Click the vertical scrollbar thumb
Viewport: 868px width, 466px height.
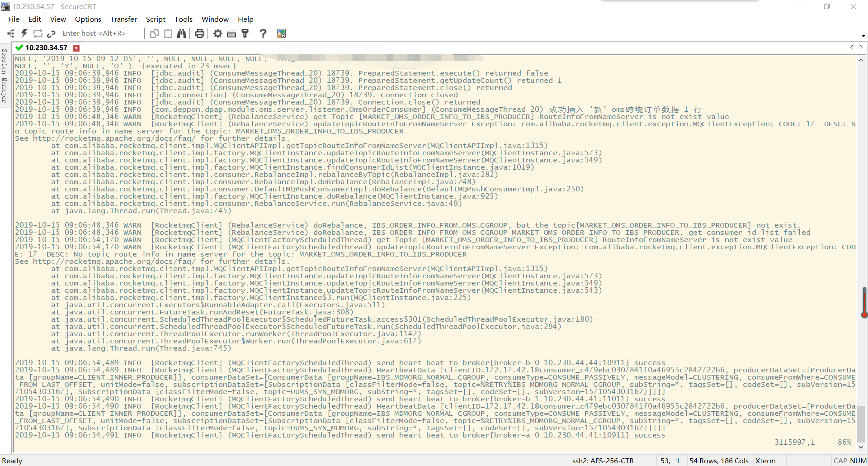point(862,424)
